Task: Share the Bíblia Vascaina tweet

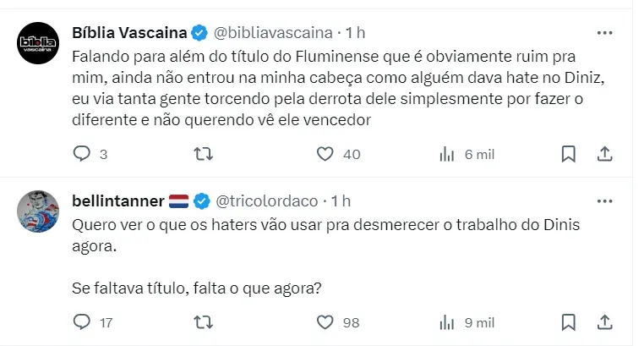Action: coord(604,154)
